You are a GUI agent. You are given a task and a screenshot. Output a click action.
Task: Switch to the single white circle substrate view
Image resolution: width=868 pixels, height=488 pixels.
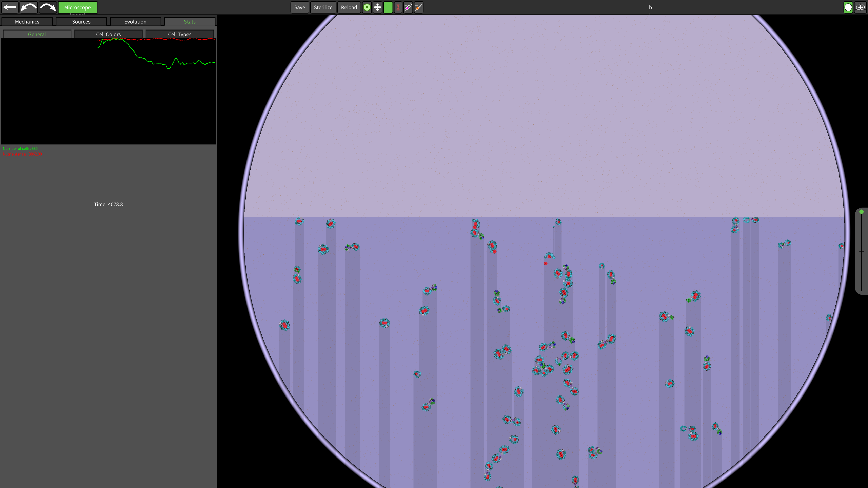848,7
